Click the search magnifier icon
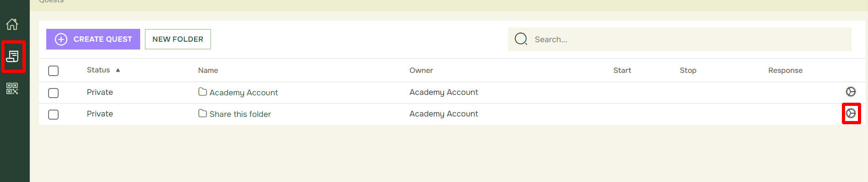 click(521, 39)
